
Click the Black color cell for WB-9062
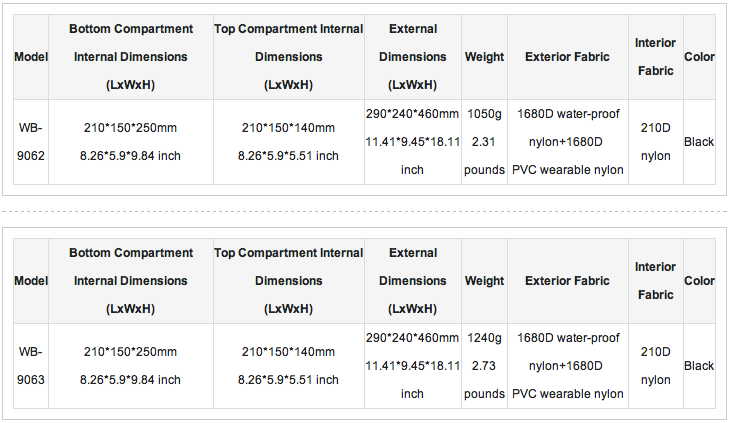pos(699,141)
